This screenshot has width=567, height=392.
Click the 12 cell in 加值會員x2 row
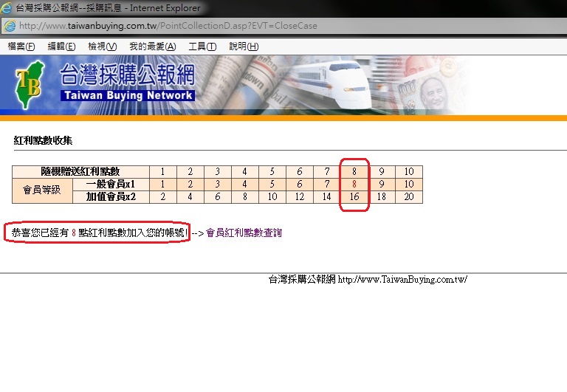point(300,197)
